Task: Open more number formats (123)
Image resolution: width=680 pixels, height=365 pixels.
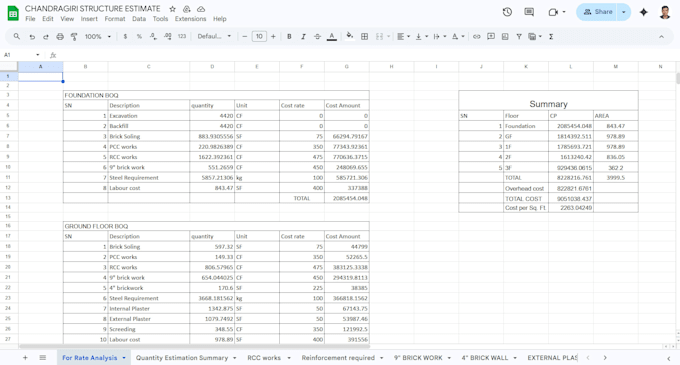Action: pyautogui.click(x=182, y=37)
